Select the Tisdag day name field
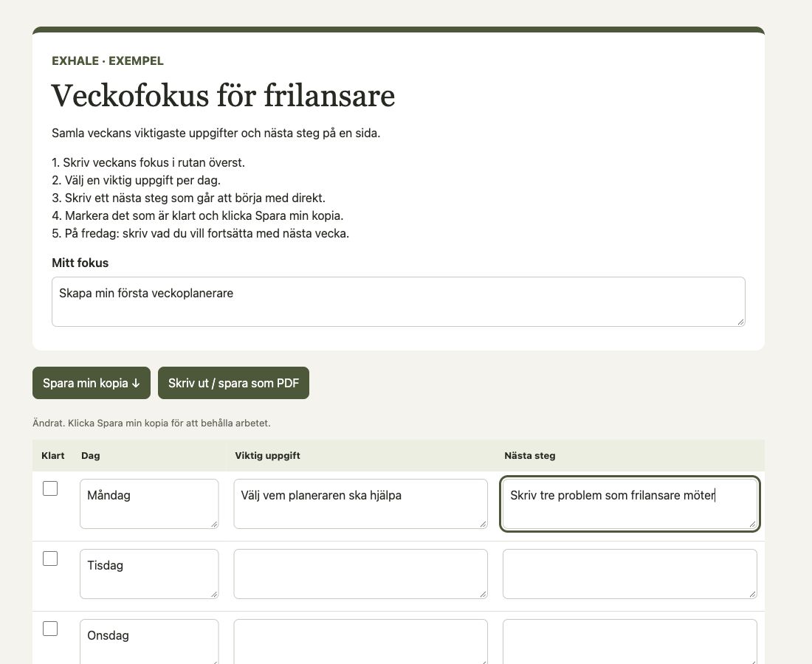 [149, 574]
